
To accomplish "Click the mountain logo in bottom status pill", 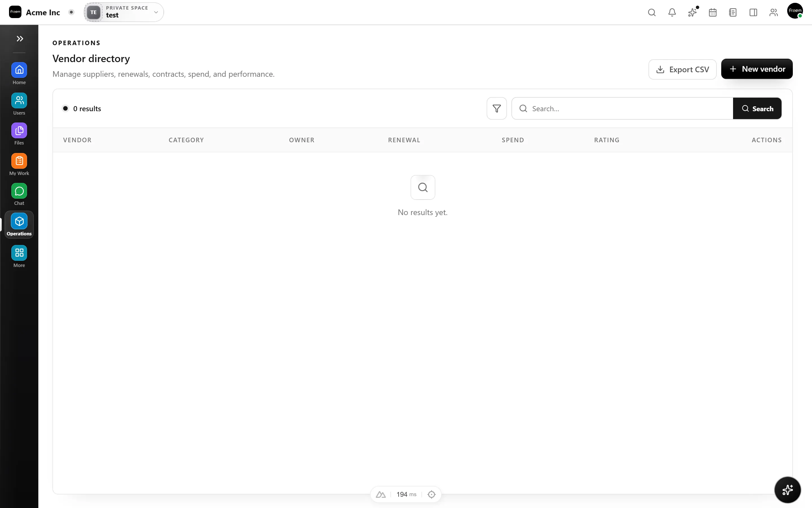I will (381, 494).
